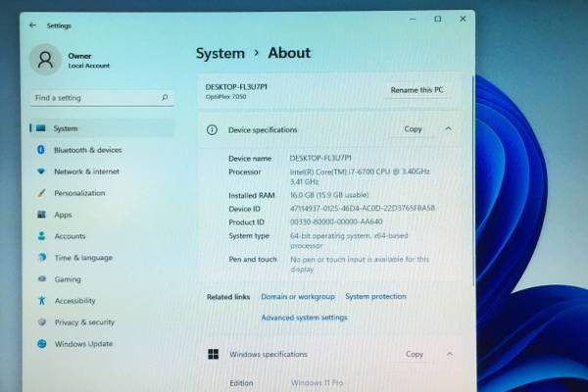Open the Advanced system settings link

[304, 318]
